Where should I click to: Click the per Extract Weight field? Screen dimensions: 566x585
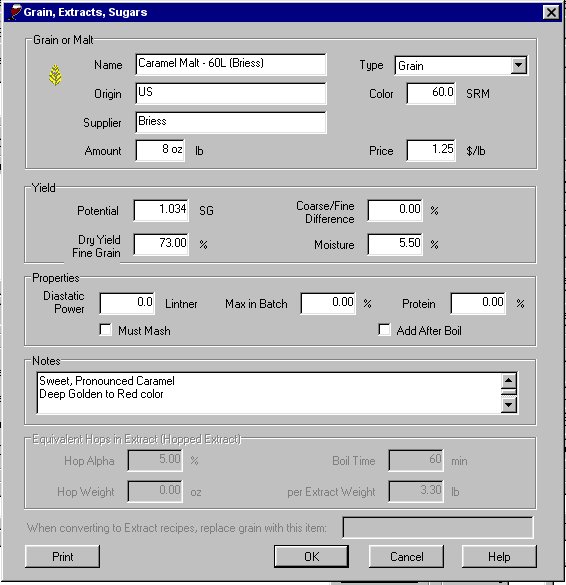(x=416, y=491)
